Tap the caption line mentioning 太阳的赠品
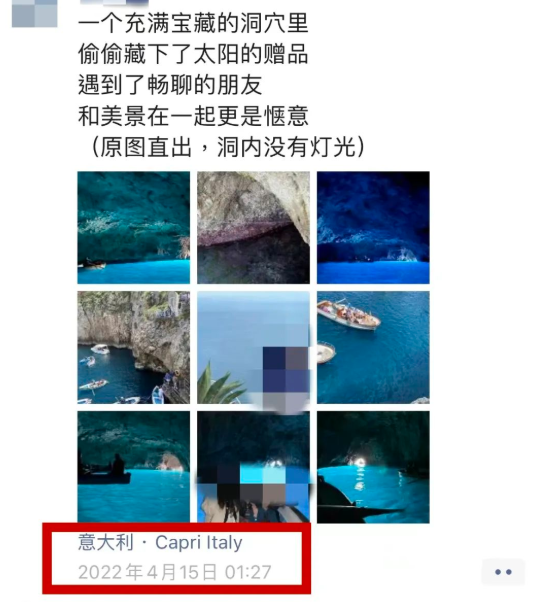The image size is (548, 602). click(193, 54)
